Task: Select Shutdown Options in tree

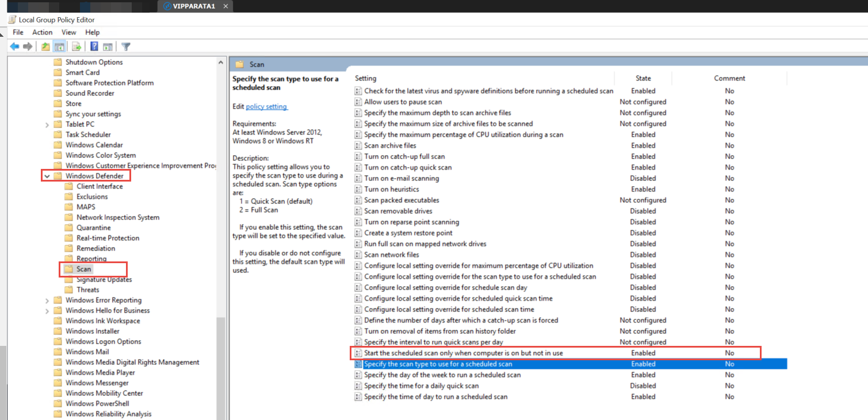Action: pyautogui.click(x=94, y=62)
